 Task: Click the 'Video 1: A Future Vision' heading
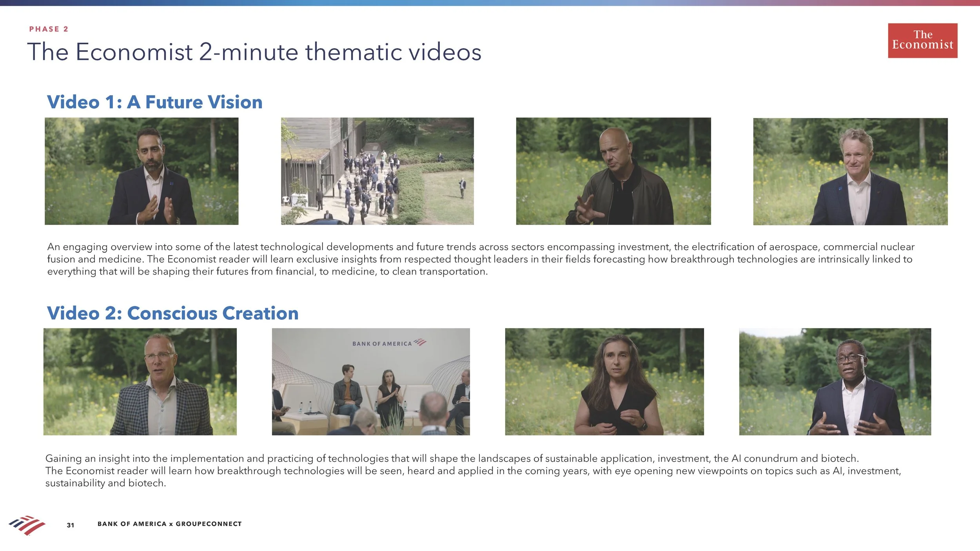pyautogui.click(x=154, y=102)
